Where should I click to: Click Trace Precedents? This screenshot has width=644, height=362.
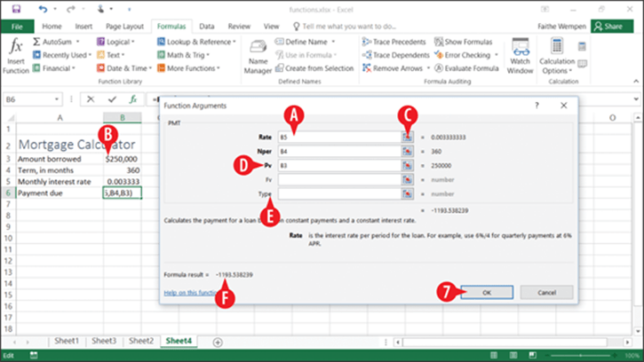(394, 42)
